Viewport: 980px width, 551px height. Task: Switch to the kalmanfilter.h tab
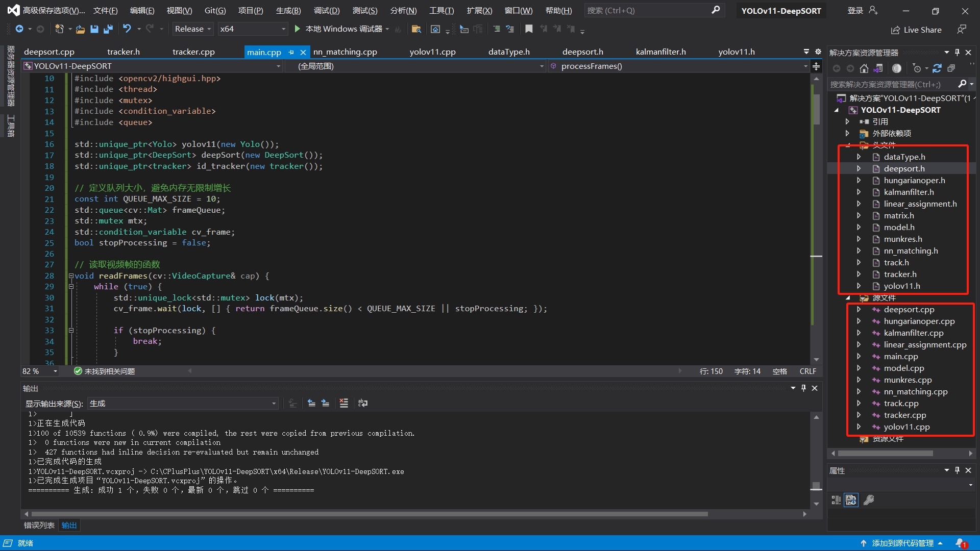pyautogui.click(x=660, y=52)
